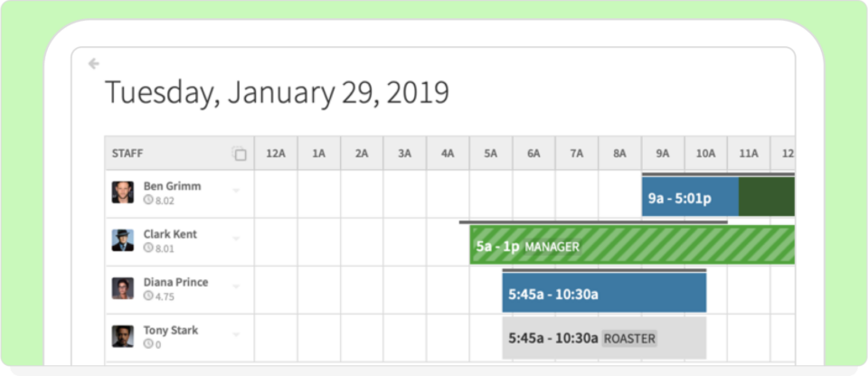
Task: Open Diana Prince's row dropdown arrow
Action: pos(236,287)
